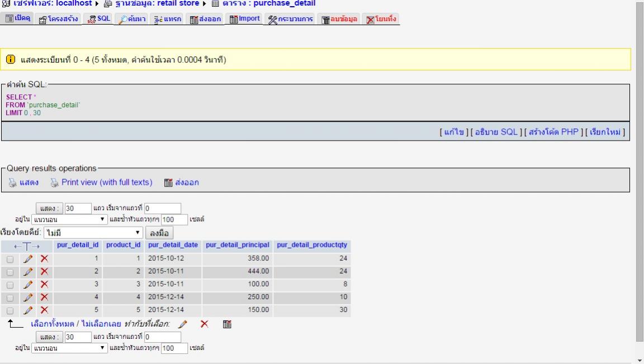
Task: Open the กระบวนการ operations tab
Action: [x=290, y=19]
